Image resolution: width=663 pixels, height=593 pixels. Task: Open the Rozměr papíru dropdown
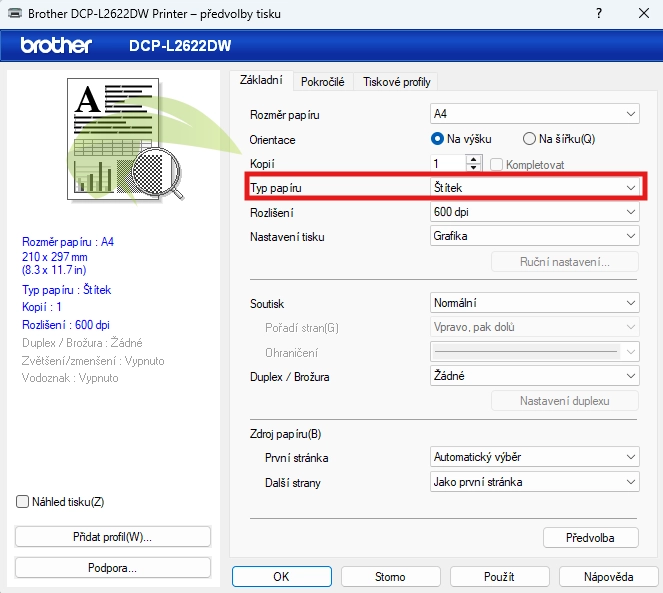(x=534, y=114)
